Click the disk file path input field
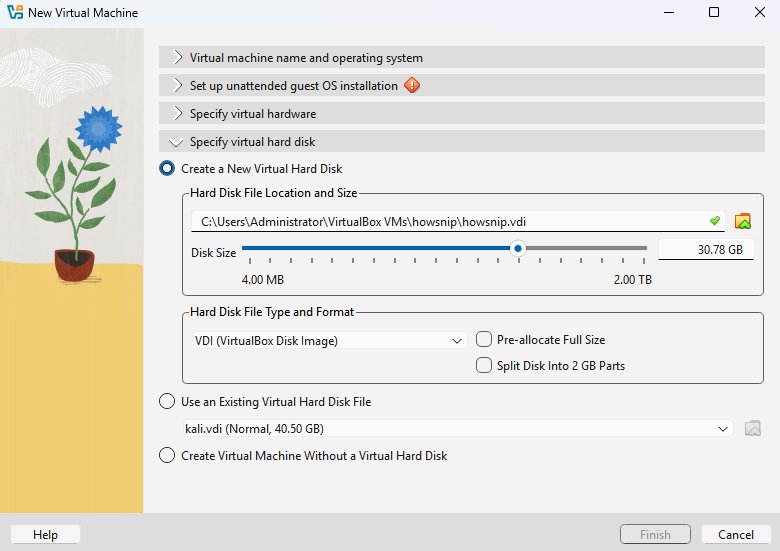The height and width of the screenshot is (551, 780). click(x=458, y=221)
